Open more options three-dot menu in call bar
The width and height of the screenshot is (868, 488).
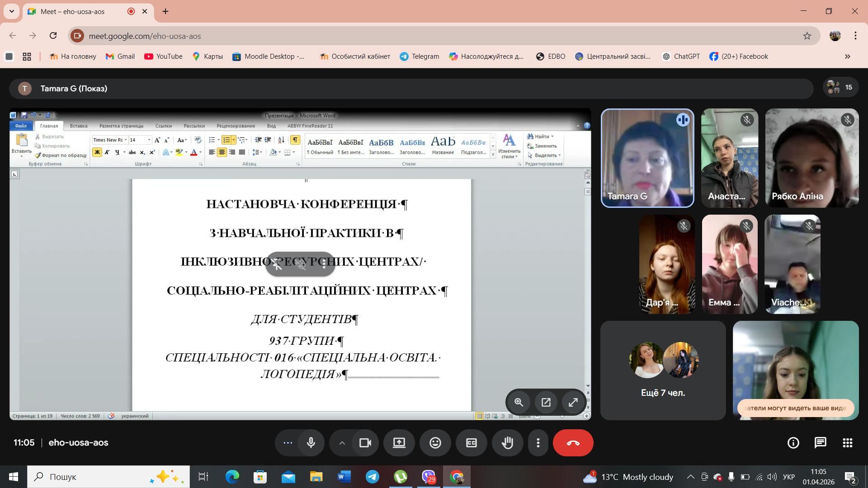(538, 443)
